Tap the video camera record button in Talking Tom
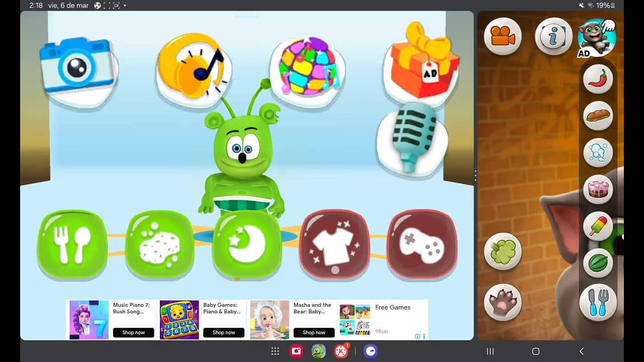644x362 pixels. (503, 36)
